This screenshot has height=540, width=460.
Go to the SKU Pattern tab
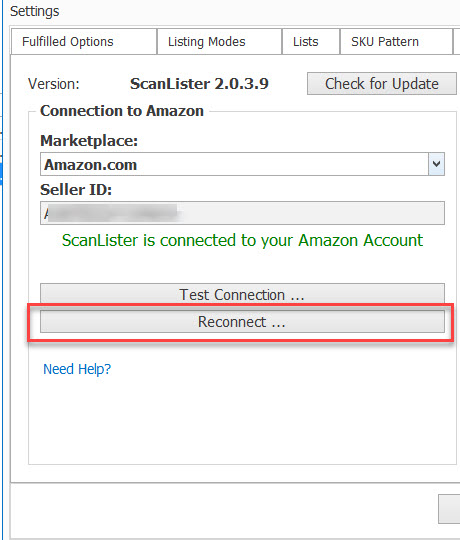(x=396, y=42)
